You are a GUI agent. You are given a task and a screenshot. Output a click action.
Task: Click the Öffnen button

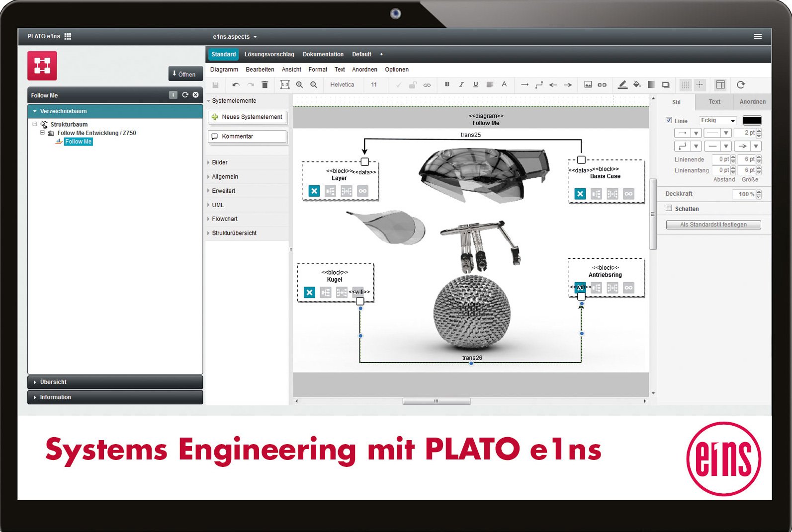click(x=185, y=74)
